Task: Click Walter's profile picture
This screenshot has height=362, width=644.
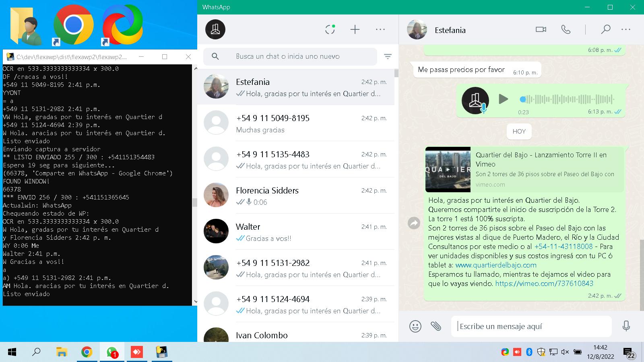Action: (216, 231)
